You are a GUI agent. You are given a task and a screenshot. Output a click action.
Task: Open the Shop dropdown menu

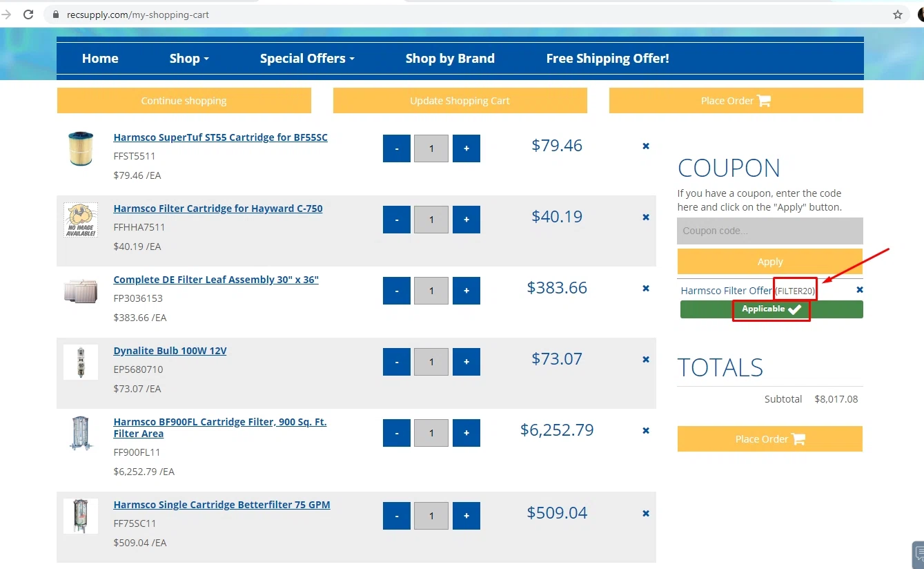(x=189, y=59)
